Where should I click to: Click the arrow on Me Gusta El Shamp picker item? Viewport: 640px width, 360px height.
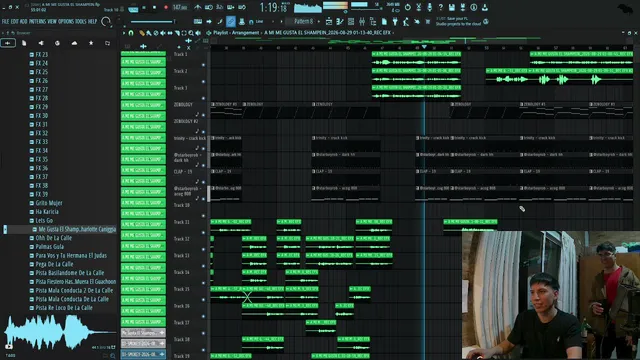click(x=162, y=333)
